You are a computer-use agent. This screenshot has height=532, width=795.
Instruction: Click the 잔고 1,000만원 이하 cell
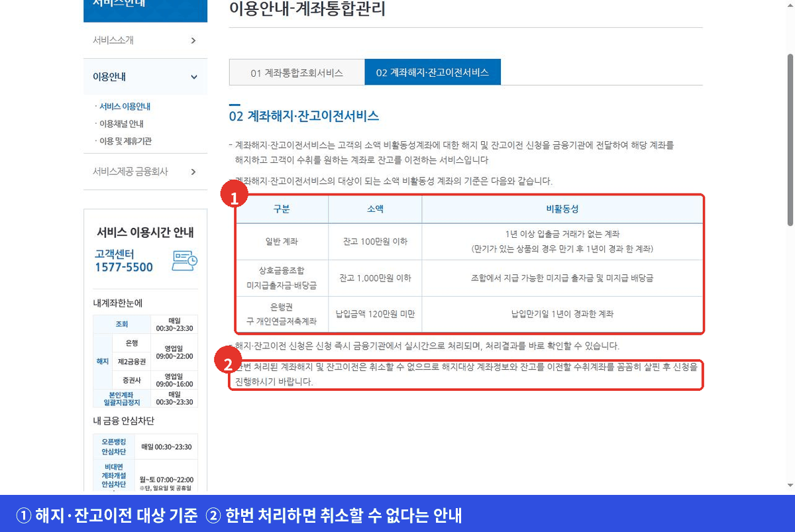tap(375, 278)
